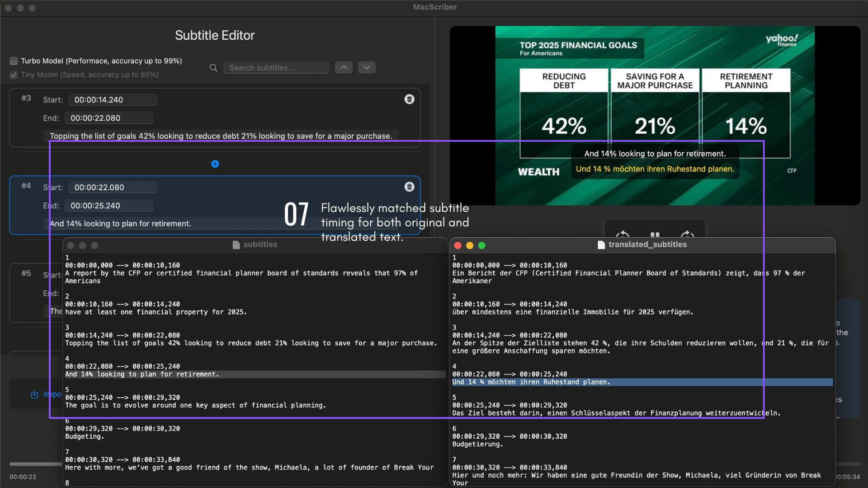
Task: Skip forward in the video
Action: pyautogui.click(x=687, y=235)
